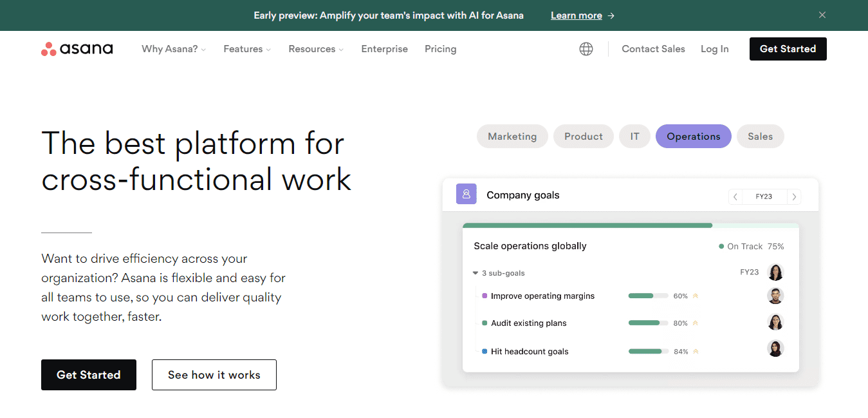Click the trend icon beside 84%
Viewport: 868px width, 418px height.
pyautogui.click(x=696, y=352)
